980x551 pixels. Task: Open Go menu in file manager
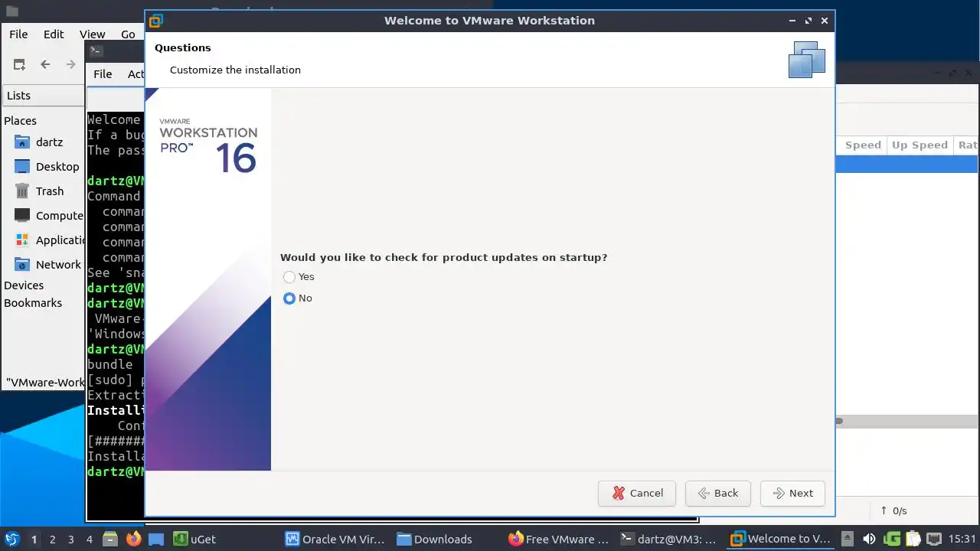128,34
